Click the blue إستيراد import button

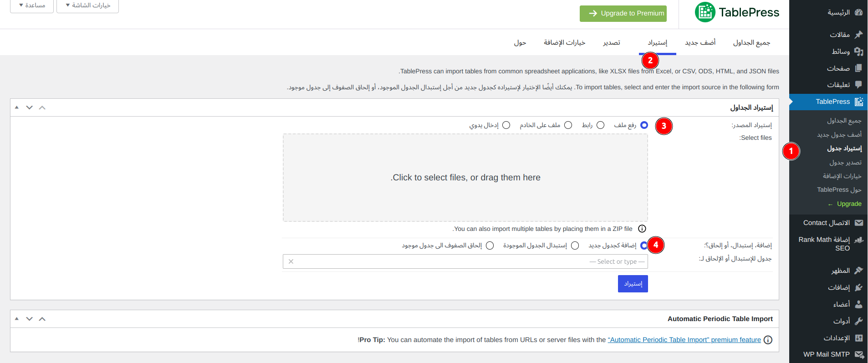633,284
